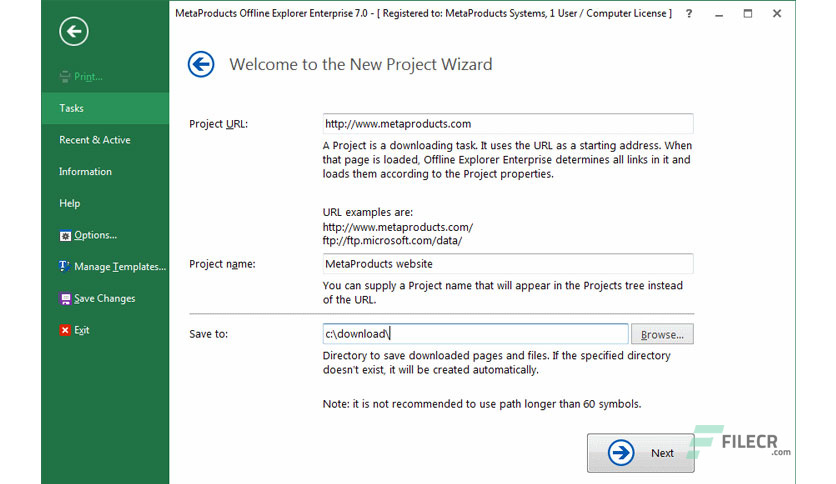Click the Save Changes disk icon
The width and height of the screenshot is (836, 484).
point(65,299)
